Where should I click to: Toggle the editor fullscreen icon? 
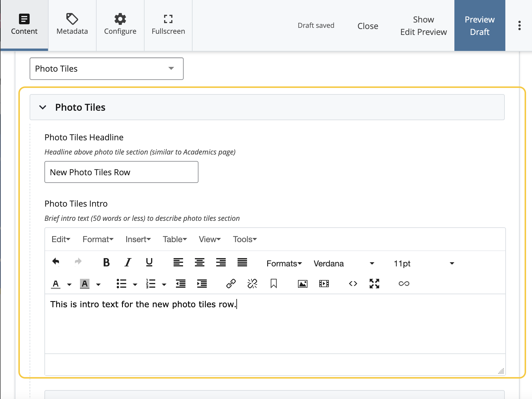(374, 284)
